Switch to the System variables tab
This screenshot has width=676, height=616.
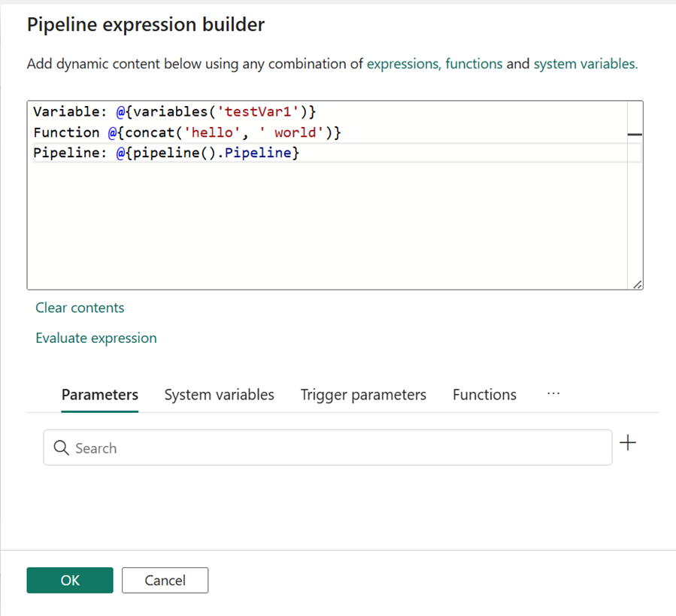click(219, 394)
